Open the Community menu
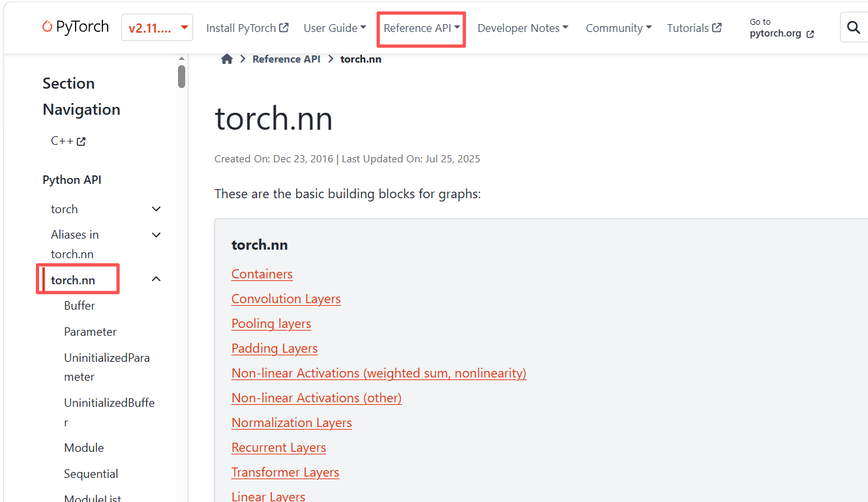868x502 pixels. point(619,28)
